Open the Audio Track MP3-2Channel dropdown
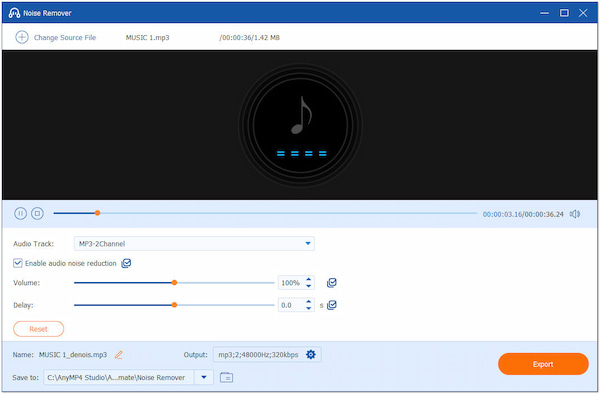 [x=194, y=244]
